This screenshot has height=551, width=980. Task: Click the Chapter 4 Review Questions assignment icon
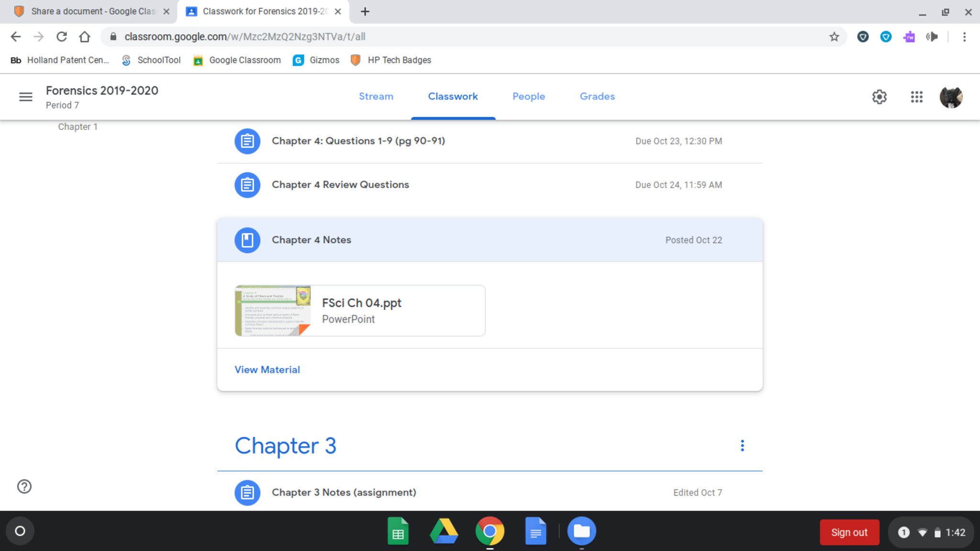[247, 185]
